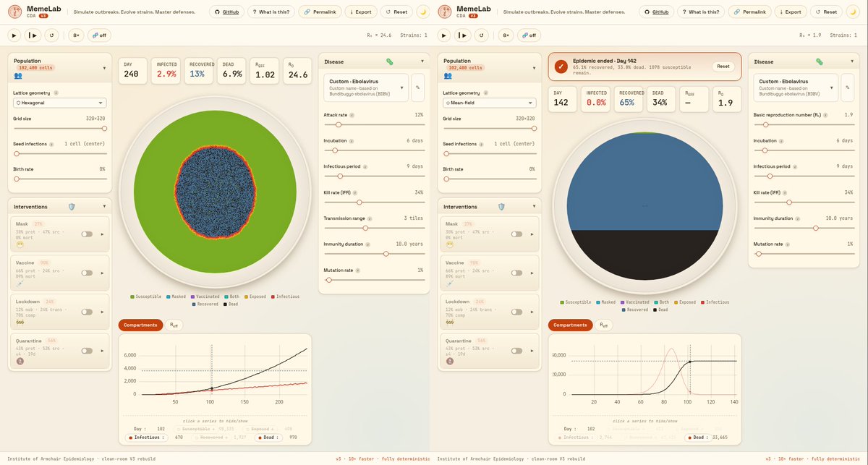Enable the Lockdown intervention in left window

tap(88, 312)
